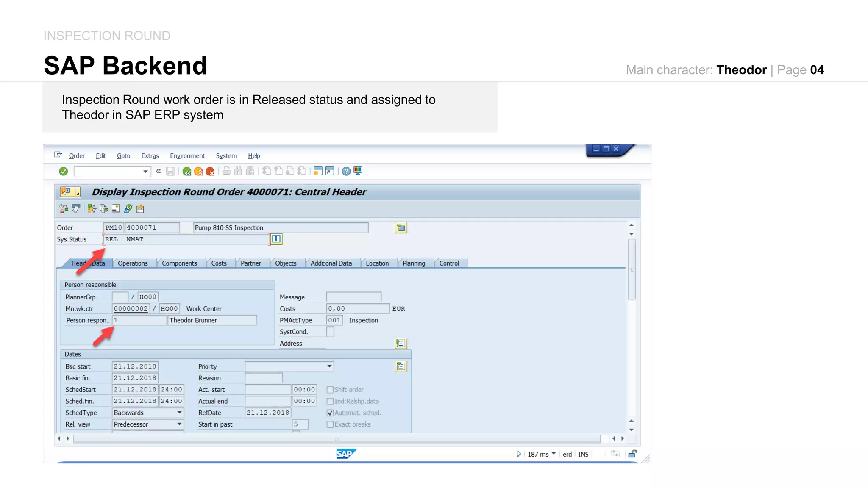
Task: Click the print order icon in application toolbar
Action: (76, 208)
